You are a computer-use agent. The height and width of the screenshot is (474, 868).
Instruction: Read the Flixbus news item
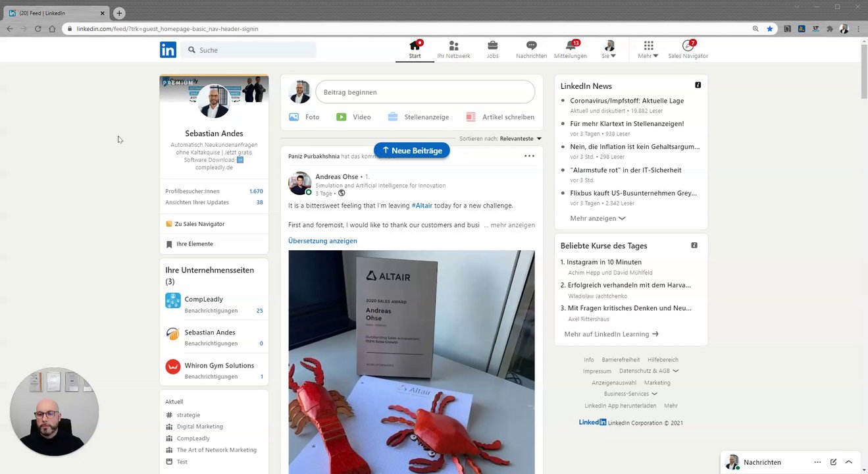(633, 193)
